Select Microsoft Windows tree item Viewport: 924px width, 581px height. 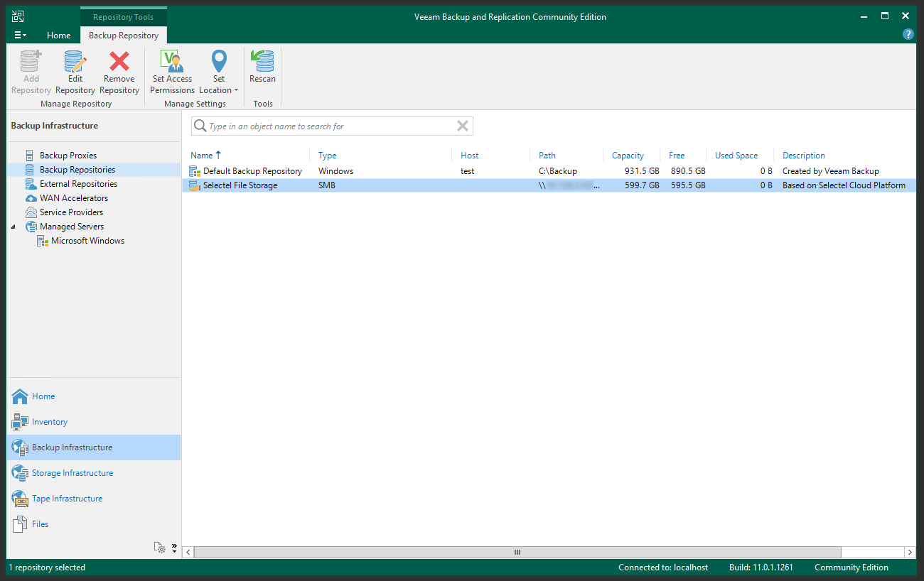click(87, 241)
